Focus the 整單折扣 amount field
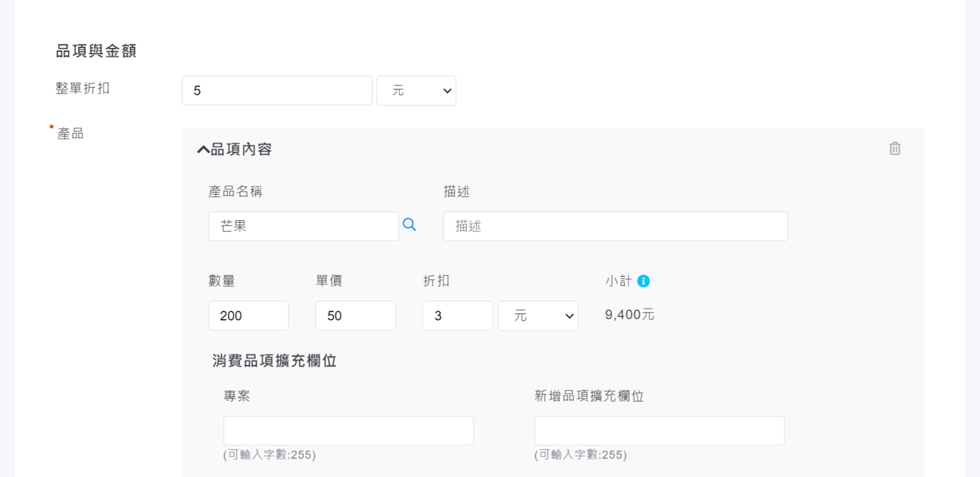 (277, 91)
